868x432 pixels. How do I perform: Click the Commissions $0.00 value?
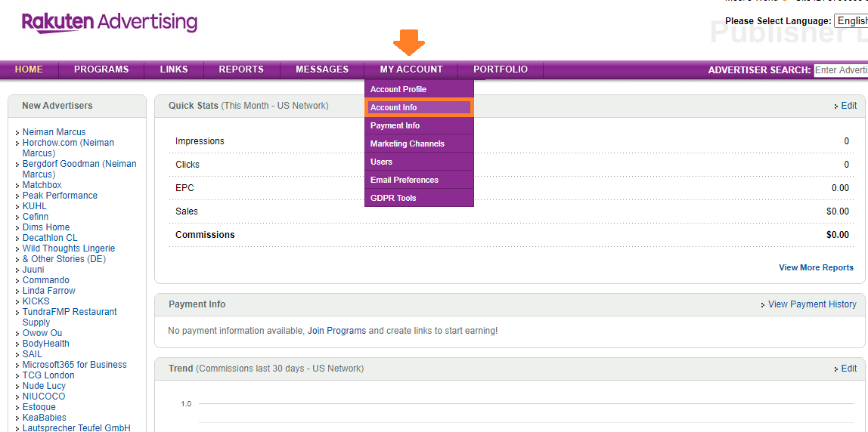click(x=838, y=235)
